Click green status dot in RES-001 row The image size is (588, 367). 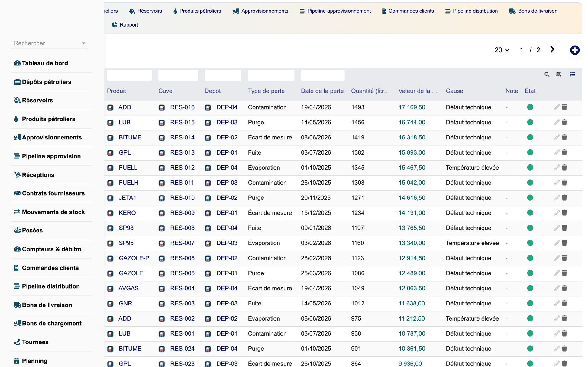tap(530, 333)
